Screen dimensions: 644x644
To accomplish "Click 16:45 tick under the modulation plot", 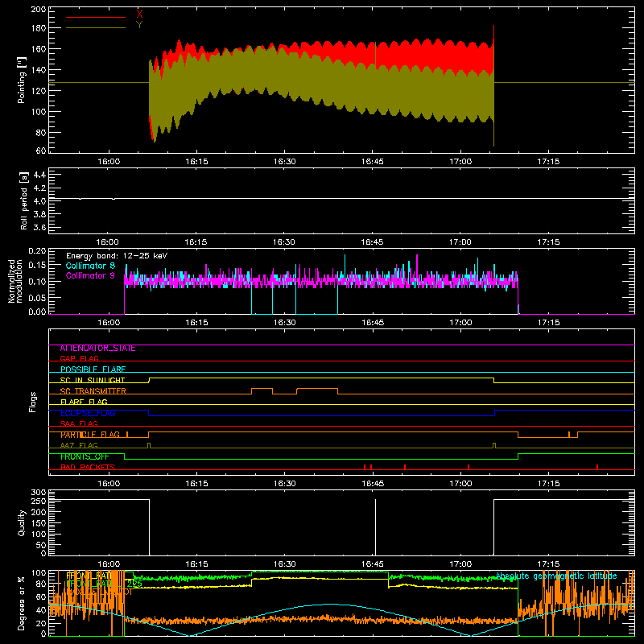I will (x=373, y=323).
